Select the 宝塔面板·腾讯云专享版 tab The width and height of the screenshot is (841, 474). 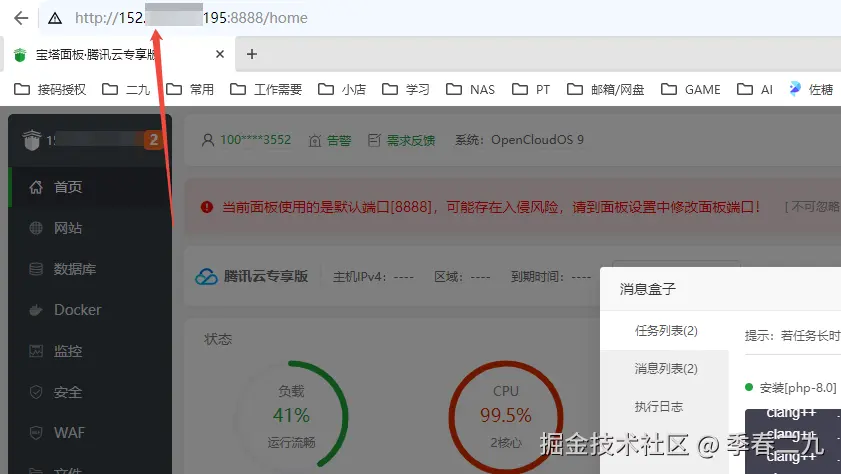[x=118, y=54]
